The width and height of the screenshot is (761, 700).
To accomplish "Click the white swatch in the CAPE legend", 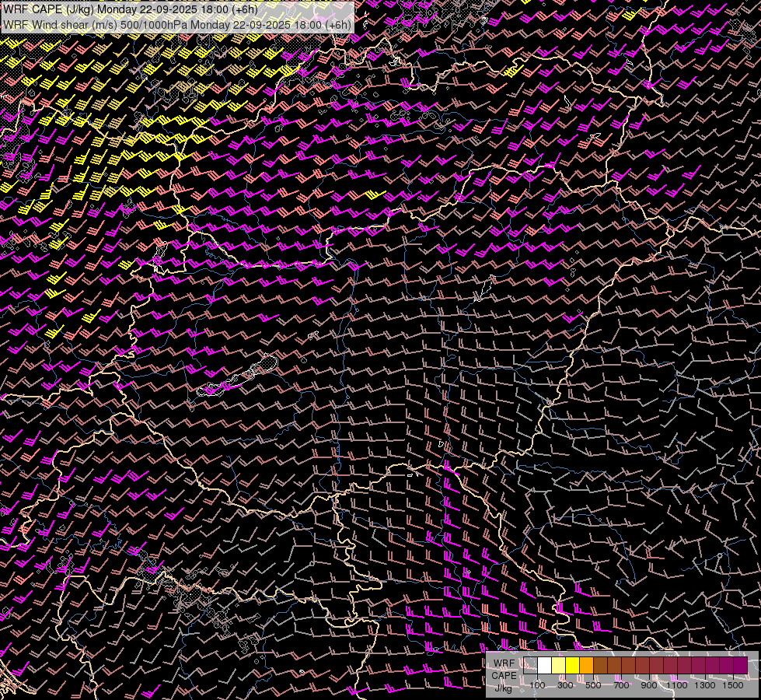I will click(x=545, y=666).
